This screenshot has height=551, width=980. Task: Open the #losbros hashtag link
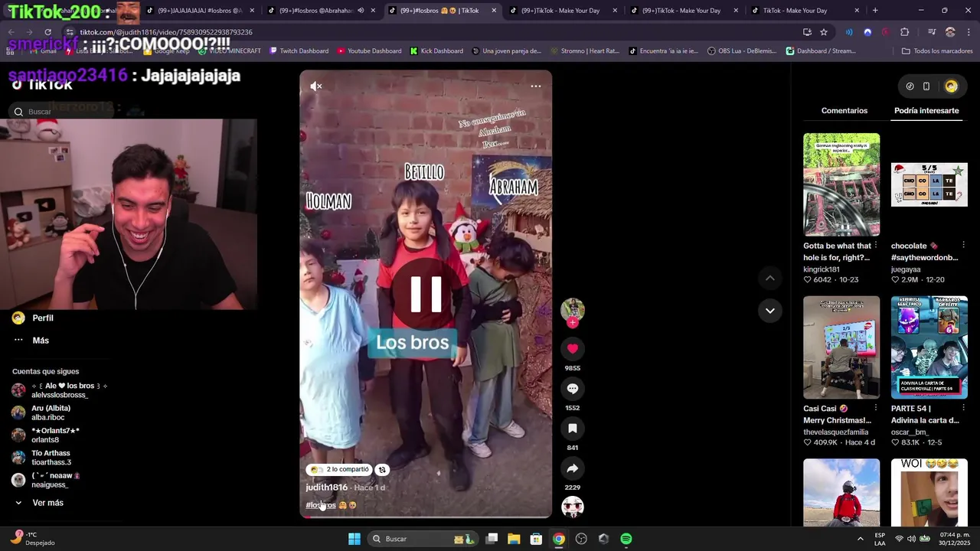point(321,505)
